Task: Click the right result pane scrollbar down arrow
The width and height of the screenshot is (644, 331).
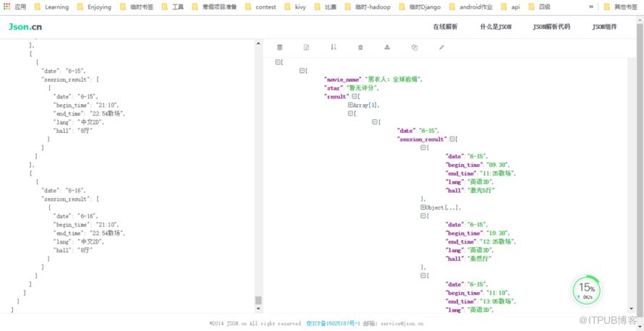Action: pos(632,309)
